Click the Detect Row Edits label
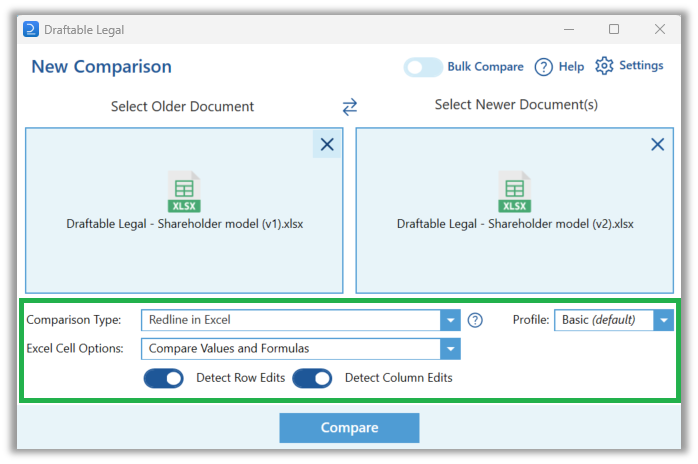Image resolution: width=698 pixels, height=464 pixels. [240, 378]
